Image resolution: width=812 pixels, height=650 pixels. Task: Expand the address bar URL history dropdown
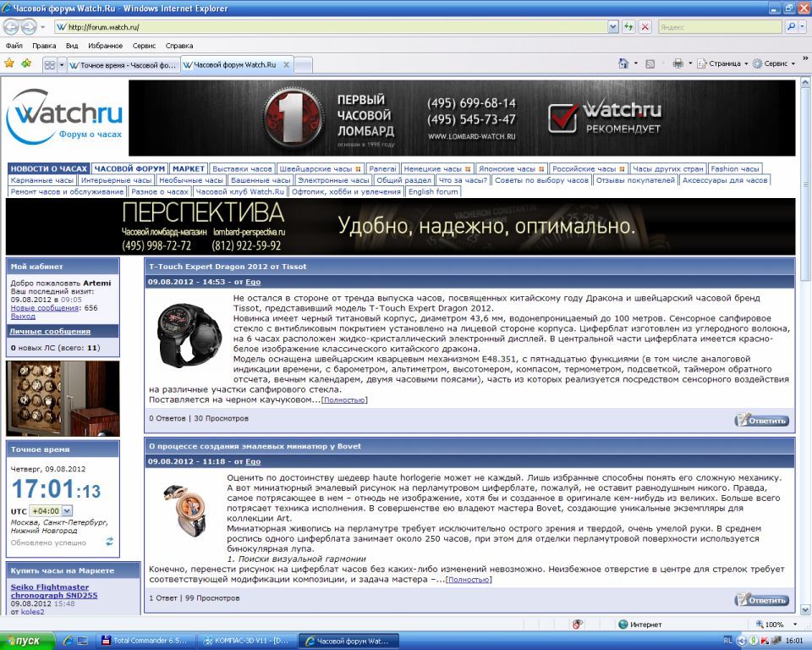click(x=613, y=27)
